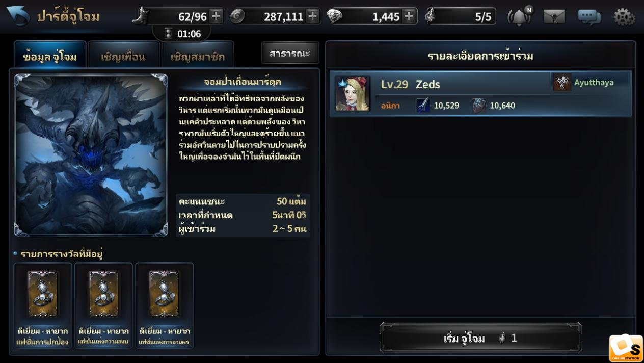Image resolution: width=644 pixels, height=363 pixels.
Task: Open the notification bell icon
Action: click(x=520, y=17)
